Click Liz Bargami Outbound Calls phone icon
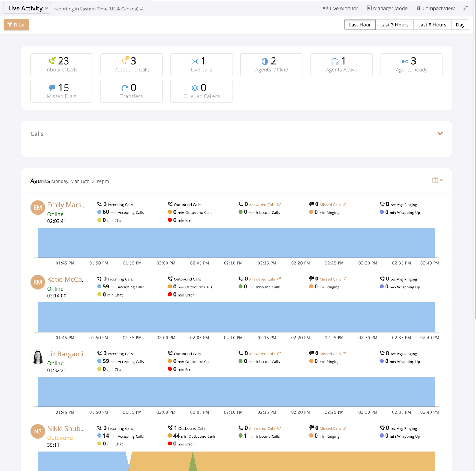Screen dimensions: 476x471 click(x=170, y=353)
